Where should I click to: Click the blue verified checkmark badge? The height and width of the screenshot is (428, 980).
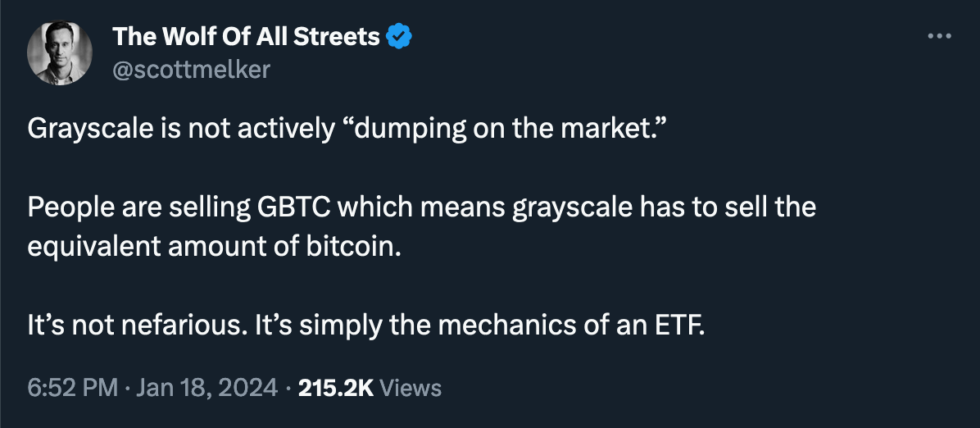tap(399, 37)
